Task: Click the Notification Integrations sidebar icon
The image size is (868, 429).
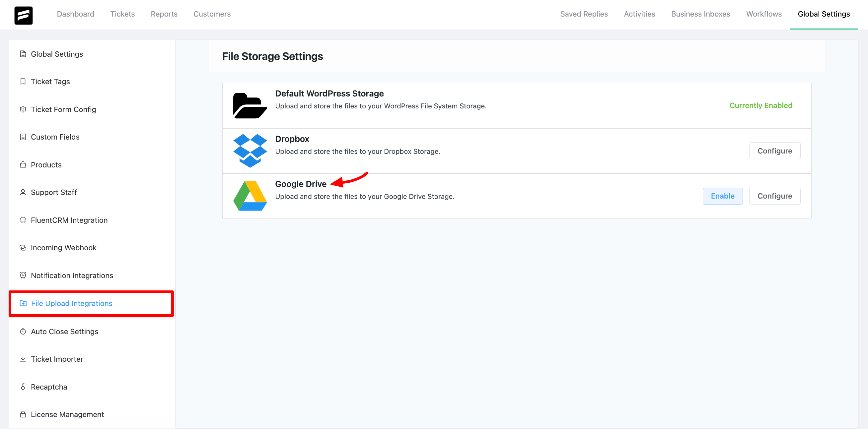Action: tap(23, 275)
